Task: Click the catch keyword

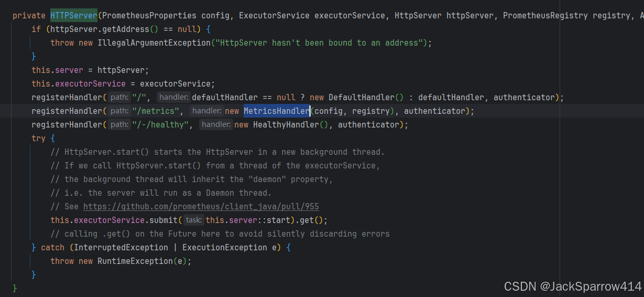Action: click(52, 248)
